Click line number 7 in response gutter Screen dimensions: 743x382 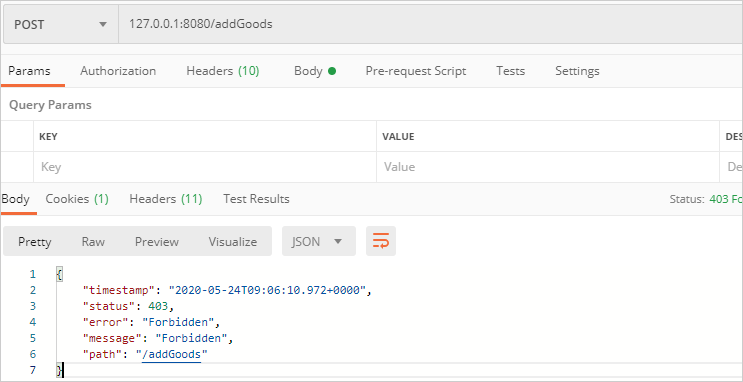point(32,370)
